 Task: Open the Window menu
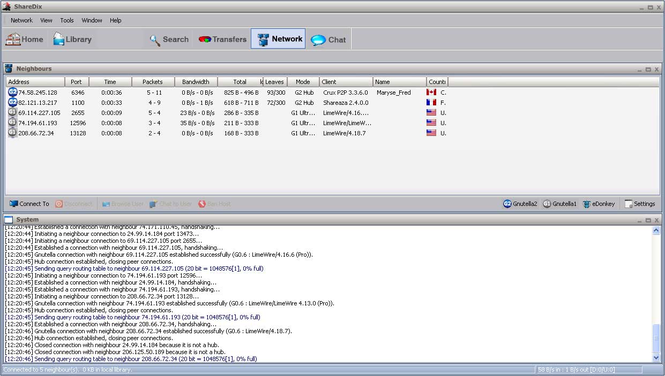point(92,20)
